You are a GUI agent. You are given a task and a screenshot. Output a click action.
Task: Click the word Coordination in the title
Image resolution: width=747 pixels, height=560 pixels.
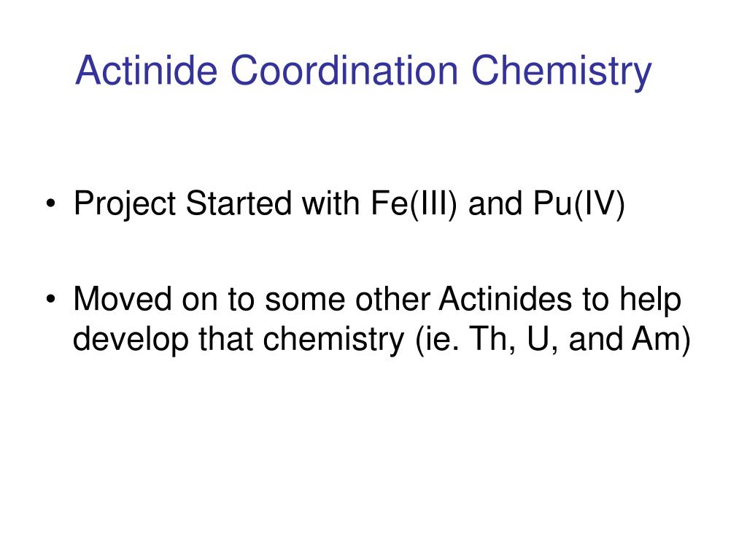pos(344,70)
